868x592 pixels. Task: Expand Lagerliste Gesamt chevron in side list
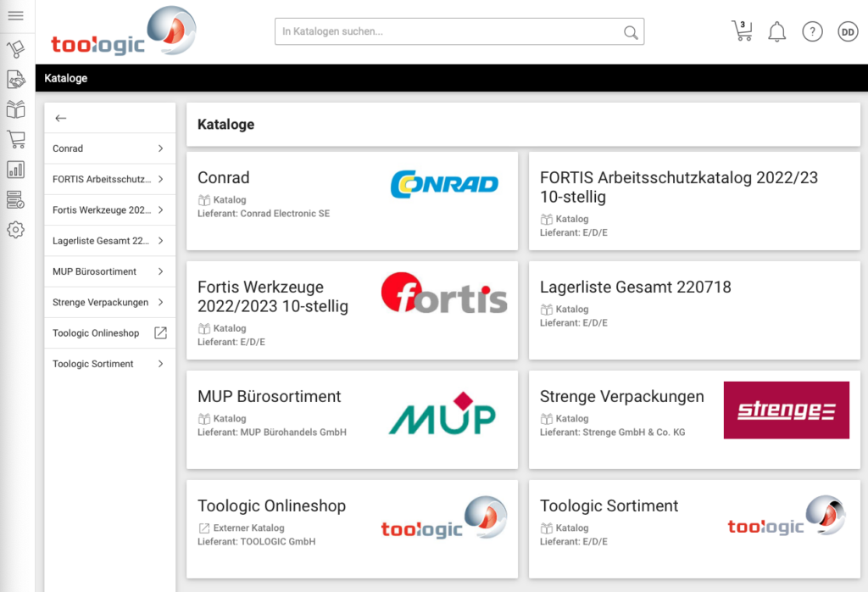(x=160, y=240)
